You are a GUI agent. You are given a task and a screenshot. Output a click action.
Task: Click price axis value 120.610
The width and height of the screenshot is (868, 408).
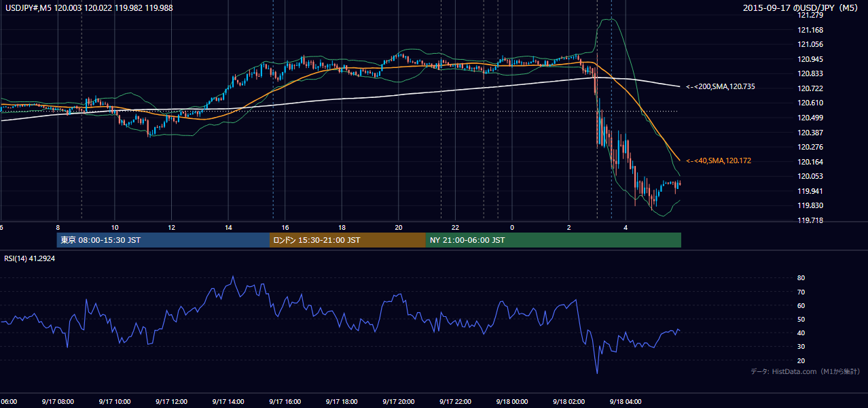810,103
